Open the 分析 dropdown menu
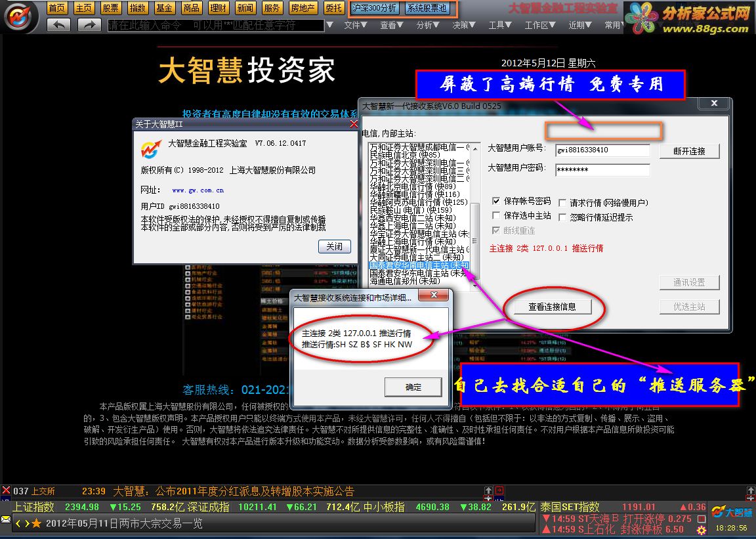 pos(427,25)
